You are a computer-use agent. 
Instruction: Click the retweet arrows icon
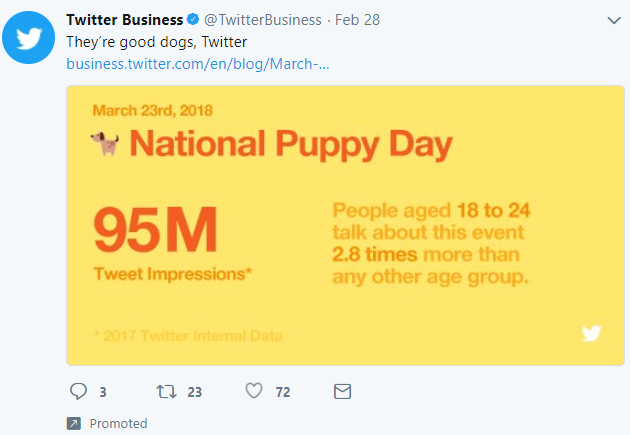point(166,391)
